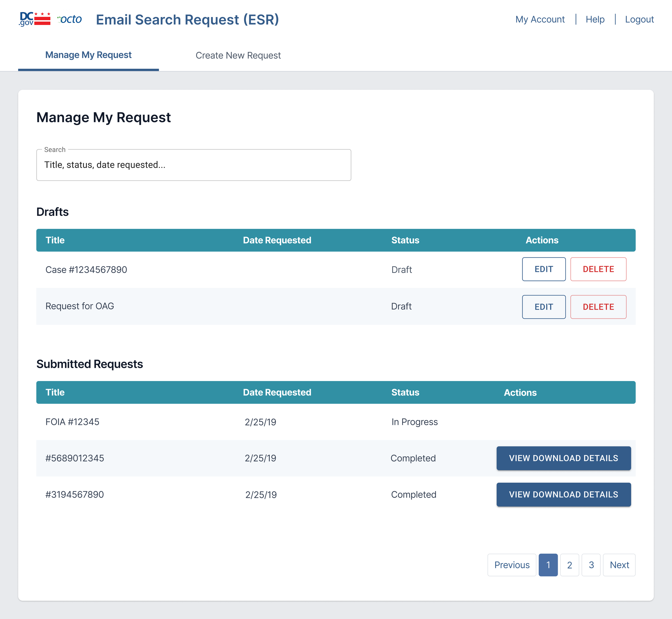Switch to Create New Request tab
Image resolution: width=672 pixels, height=619 pixels.
238,55
